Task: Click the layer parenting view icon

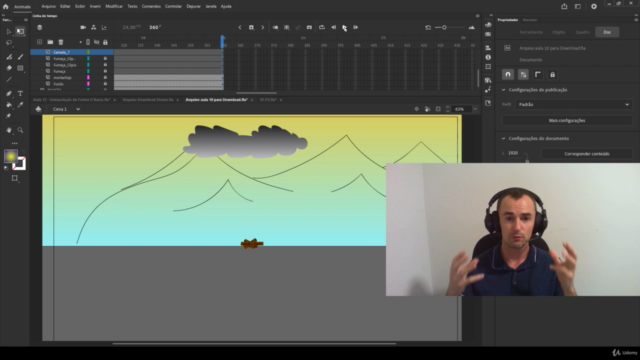Action: click(93, 27)
